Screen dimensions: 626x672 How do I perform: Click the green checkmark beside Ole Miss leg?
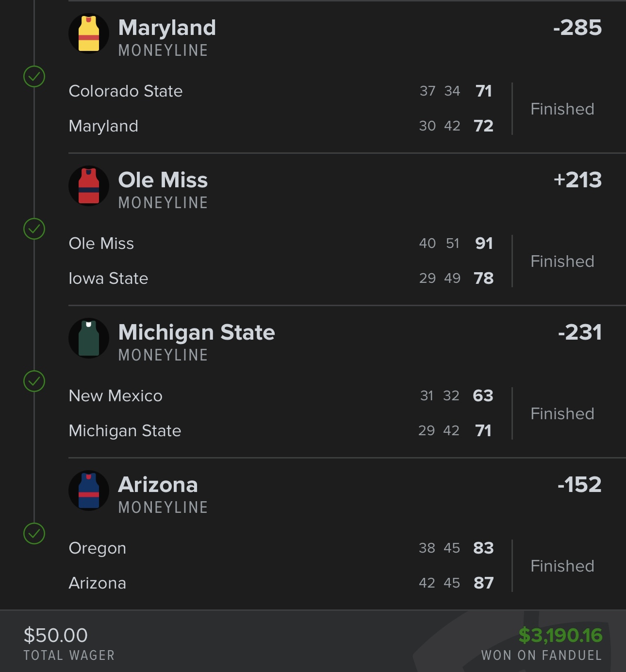pyautogui.click(x=34, y=229)
